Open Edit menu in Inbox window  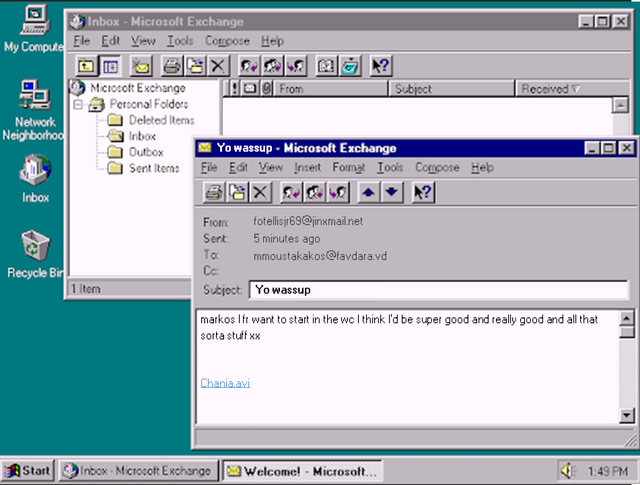(x=110, y=41)
